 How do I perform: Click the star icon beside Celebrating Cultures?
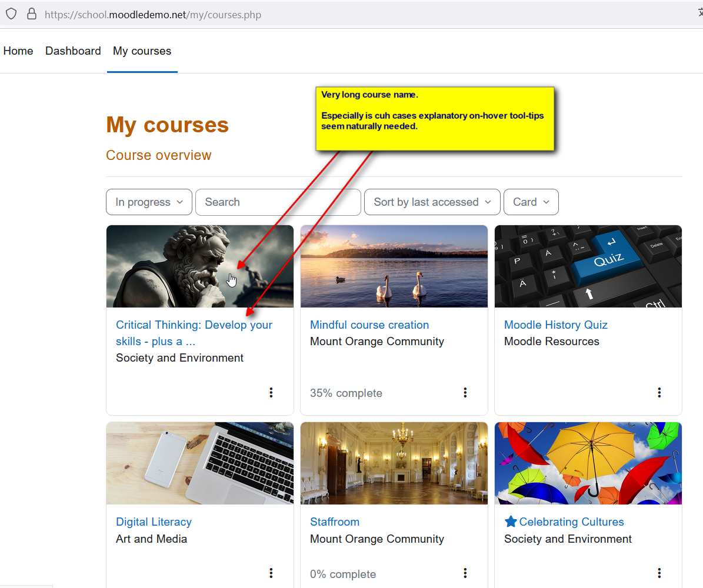pos(511,521)
